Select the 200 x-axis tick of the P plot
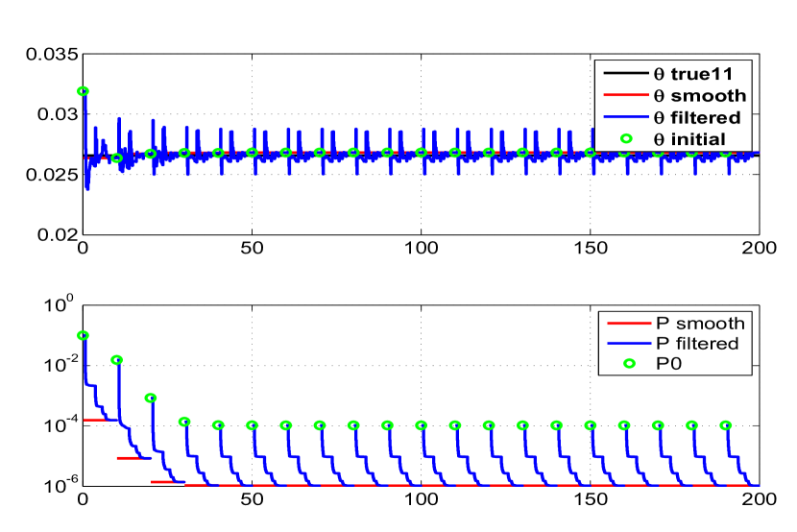 pos(759,499)
